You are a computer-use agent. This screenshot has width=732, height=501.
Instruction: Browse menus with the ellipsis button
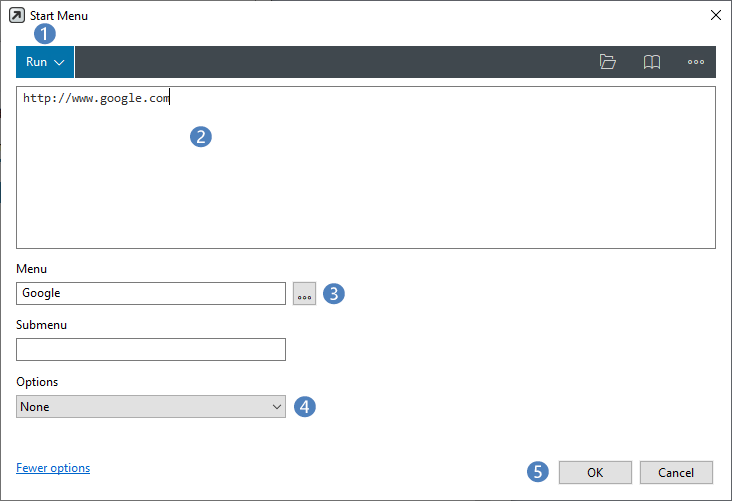pos(304,294)
